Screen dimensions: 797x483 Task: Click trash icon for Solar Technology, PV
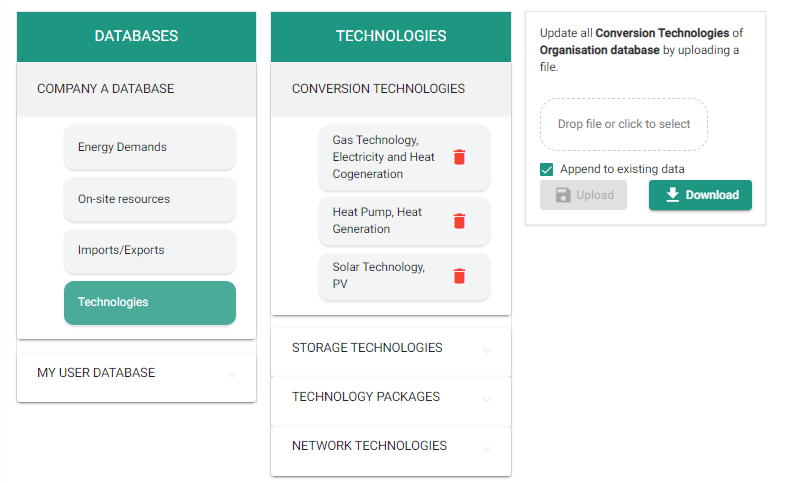point(459,276)
